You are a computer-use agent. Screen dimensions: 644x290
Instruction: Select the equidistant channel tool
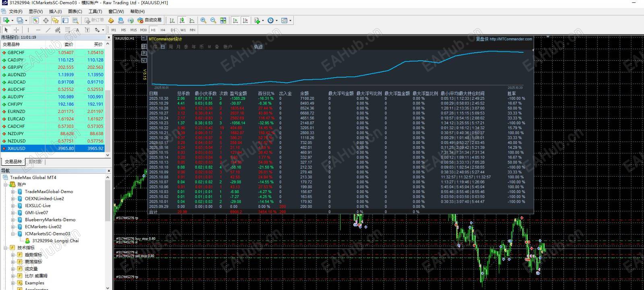click(x=58, y=30)
